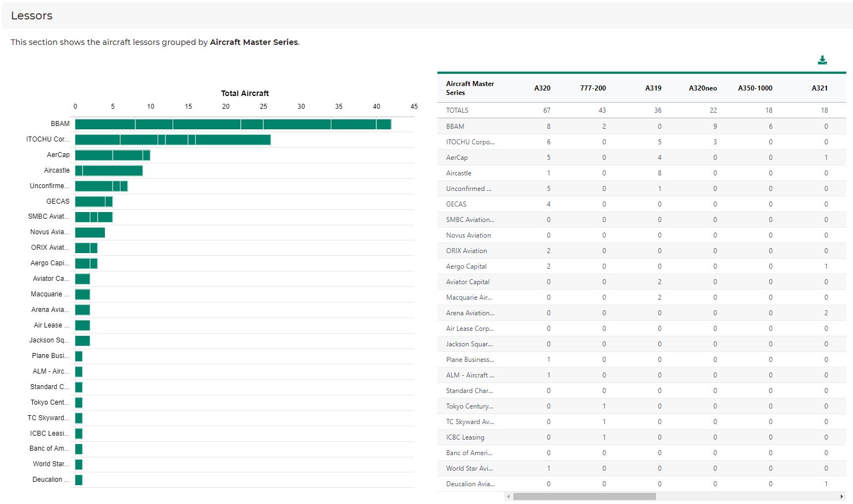Select the TOTALS row label

pyautogui.click(x=457, y=110)
